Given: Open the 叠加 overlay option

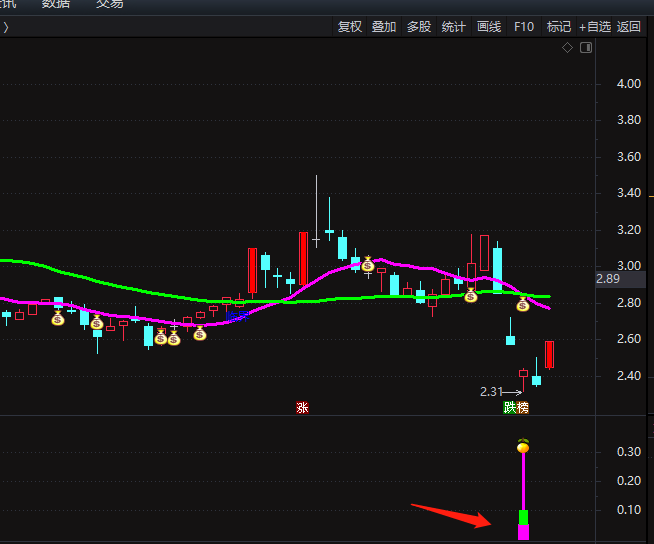Looking at the screenshot, I should (x=384, y=27).
